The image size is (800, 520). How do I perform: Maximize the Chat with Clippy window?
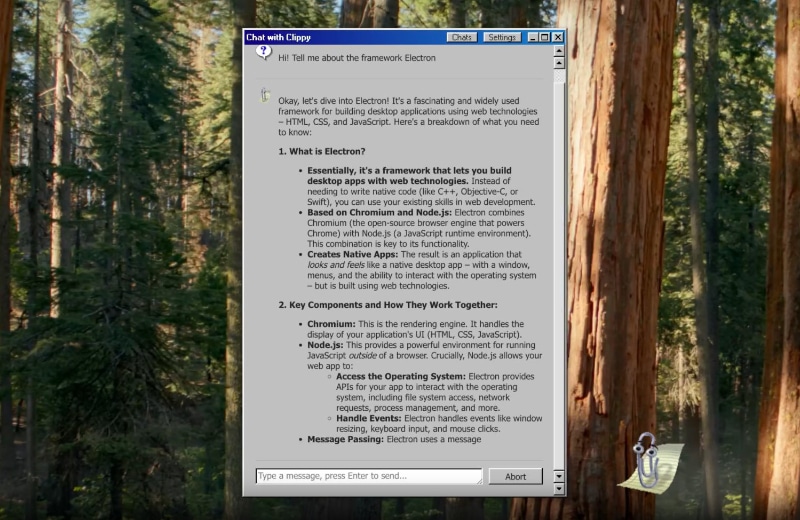coord(545,37)
